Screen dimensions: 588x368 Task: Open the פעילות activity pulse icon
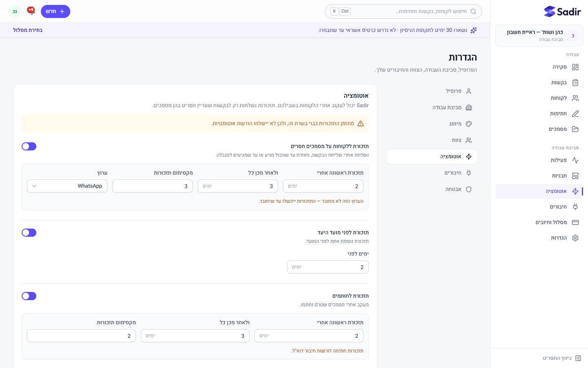[x=575, y=160]
